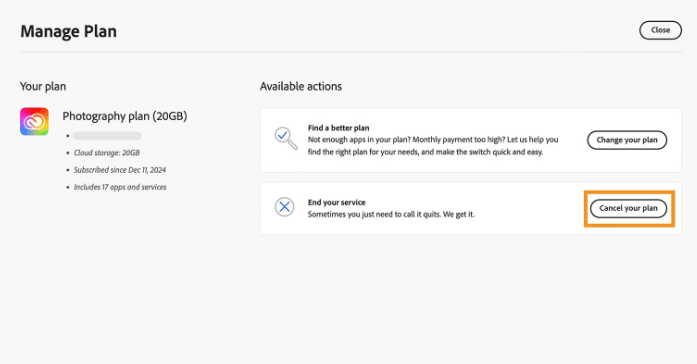Click the 'Sometimes you just need to call it quits' text
This screenshot has height=364, width=697.
click(x=391, y=214)
